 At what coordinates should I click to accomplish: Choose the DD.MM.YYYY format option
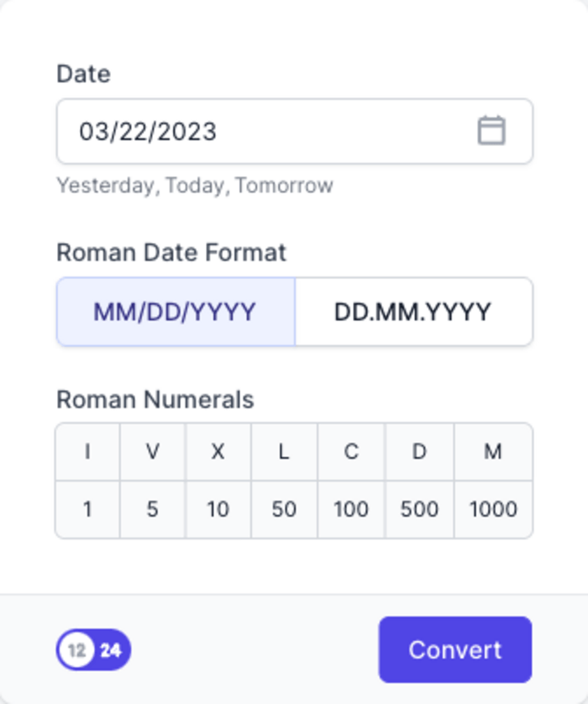(x=412, y=312)
